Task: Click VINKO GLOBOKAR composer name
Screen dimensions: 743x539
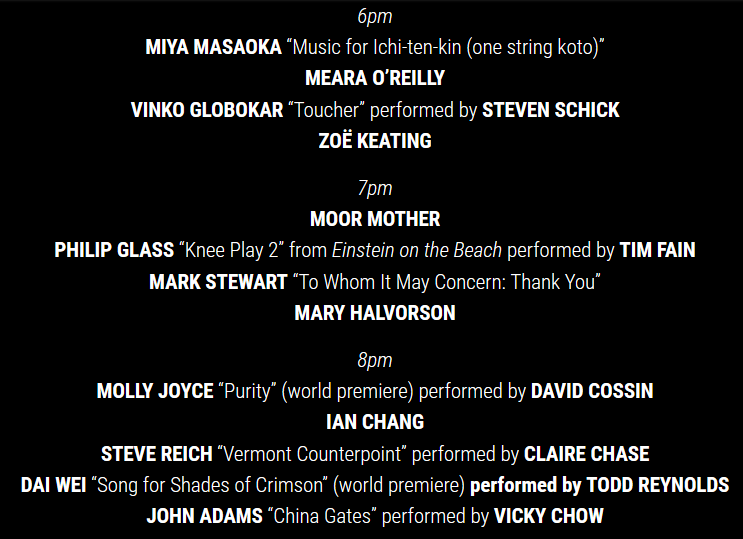Action: [x=207, y=110]
